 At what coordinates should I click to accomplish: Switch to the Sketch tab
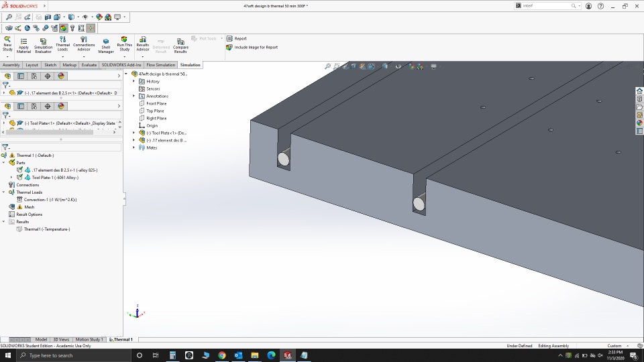pos(50,65)
